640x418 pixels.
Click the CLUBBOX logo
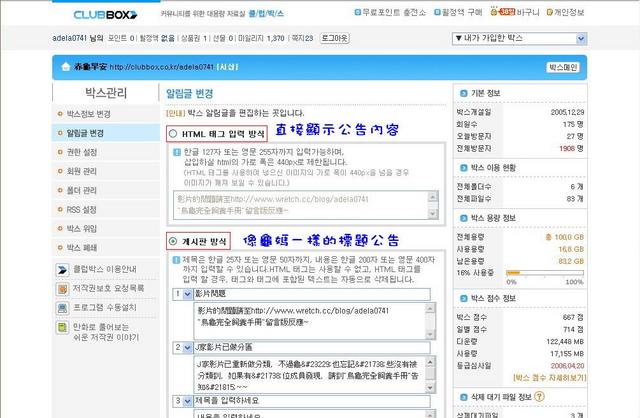click(105, 15)
